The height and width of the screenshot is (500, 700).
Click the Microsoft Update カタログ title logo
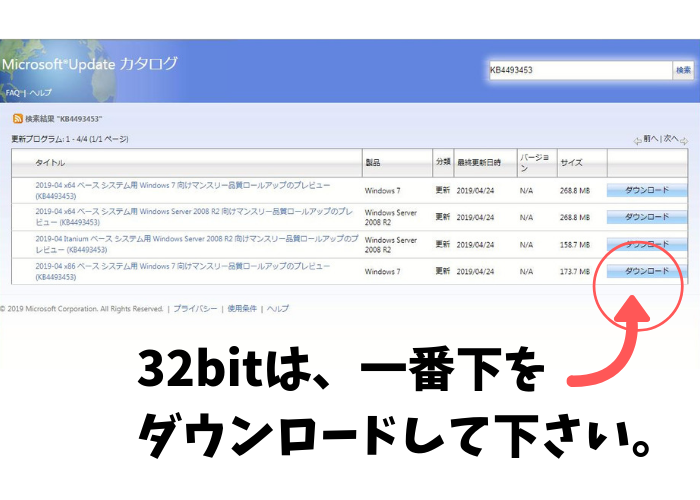[x=89, y=64]
